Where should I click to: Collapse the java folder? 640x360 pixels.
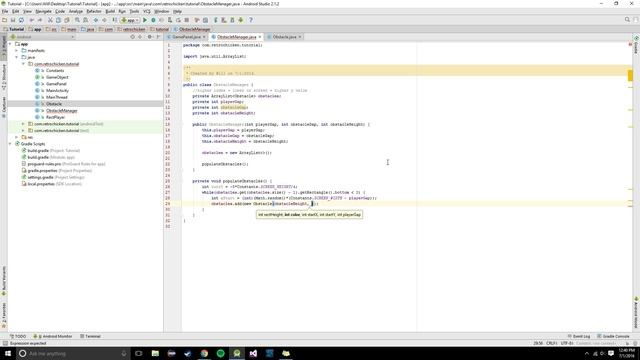point(17,57)
